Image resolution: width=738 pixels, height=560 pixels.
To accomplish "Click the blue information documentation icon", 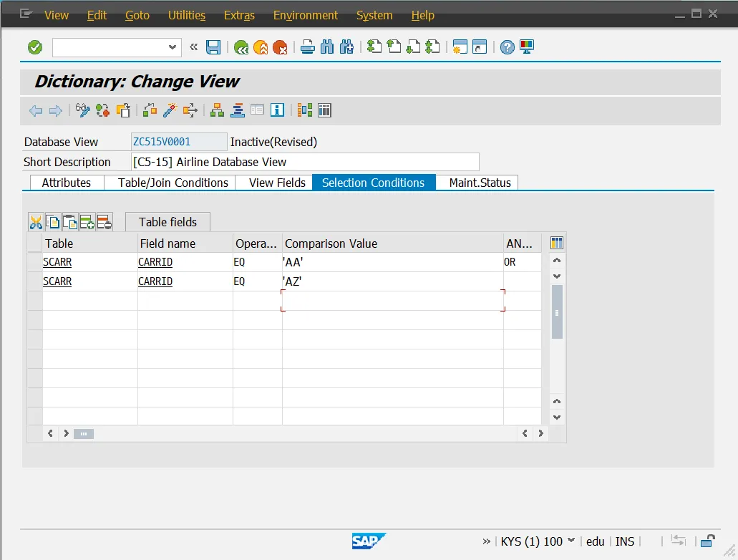I will click(277, 110).
